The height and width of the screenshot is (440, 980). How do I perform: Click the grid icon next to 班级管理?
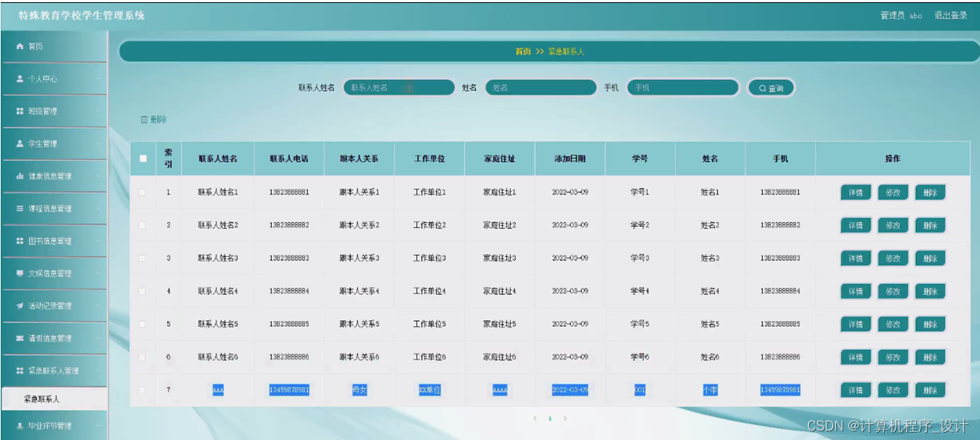(20, 111)
